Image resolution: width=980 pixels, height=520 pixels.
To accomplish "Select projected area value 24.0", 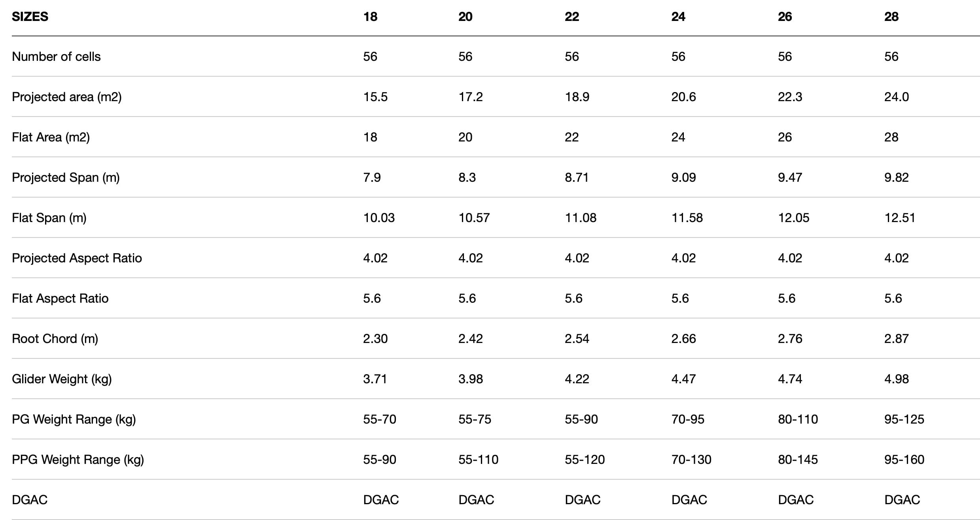I will (x=897, y=97).
